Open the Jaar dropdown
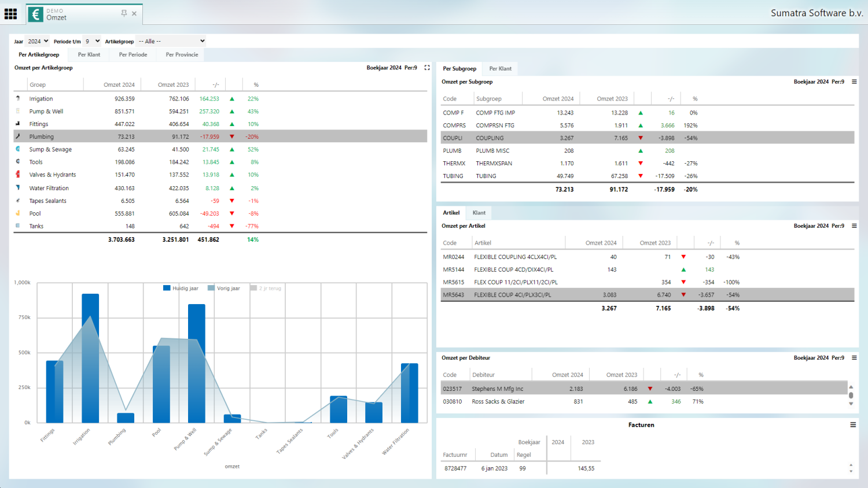The image size is (868, 488). click(x=38, y=41)
